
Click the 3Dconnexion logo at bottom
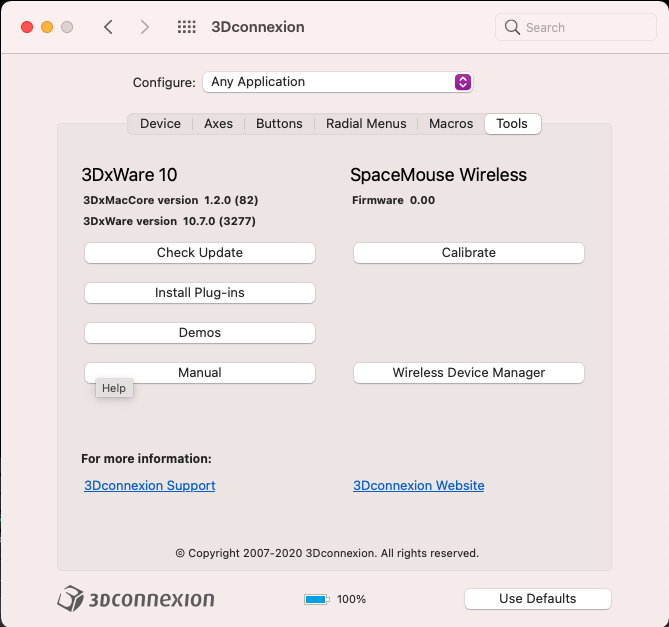136,598
